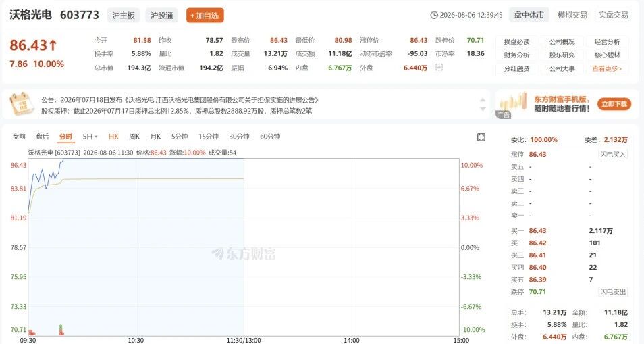Click the 买五 price 86.39
The width and height of the screenshot is (644, 344).
(537, 280)
